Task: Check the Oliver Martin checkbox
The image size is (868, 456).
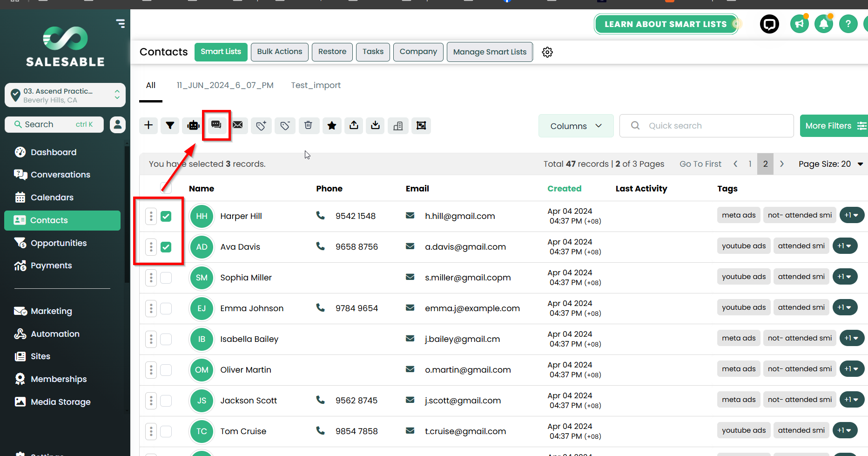Action: (166, 370)
